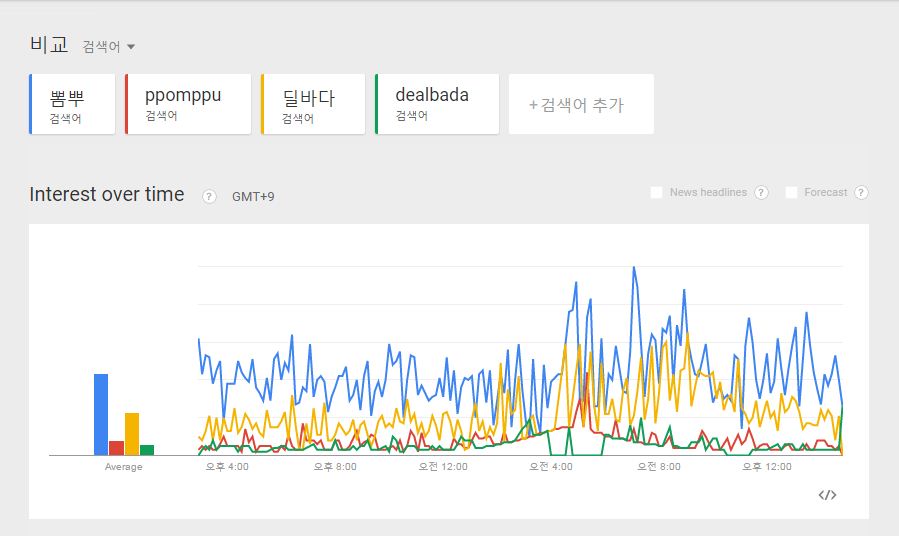Click help icon next to News headlines
The image size is (899, 536).
pos(762,193)
